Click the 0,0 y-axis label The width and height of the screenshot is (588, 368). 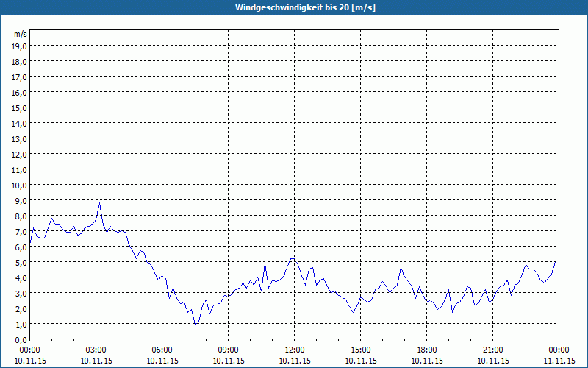pos(21,340)
